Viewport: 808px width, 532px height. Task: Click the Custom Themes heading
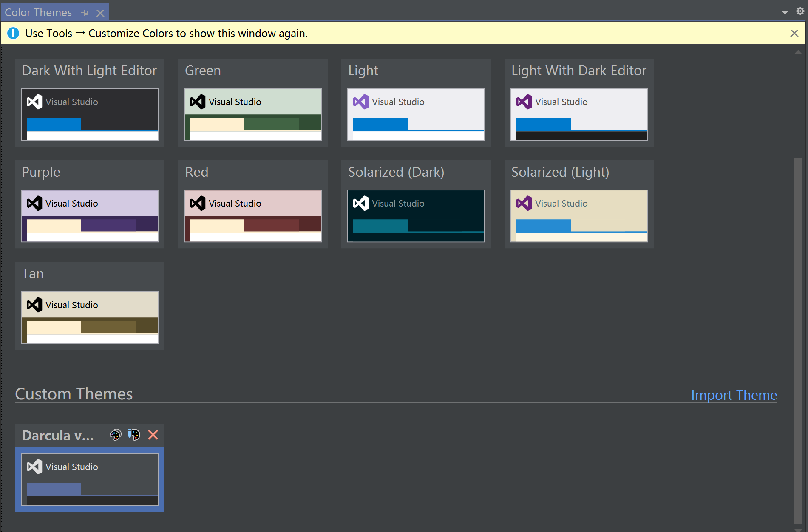pyautogui.click(x=74, y=394)
